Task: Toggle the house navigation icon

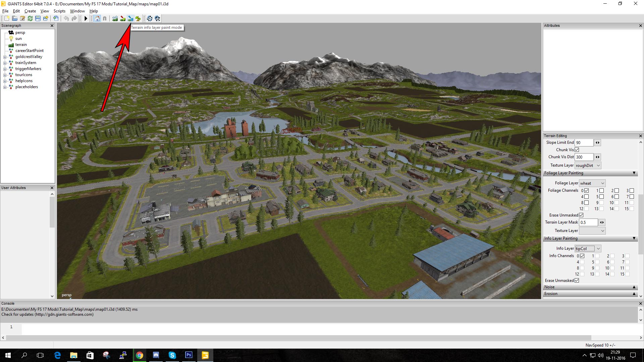Action: tap(97, 18)
